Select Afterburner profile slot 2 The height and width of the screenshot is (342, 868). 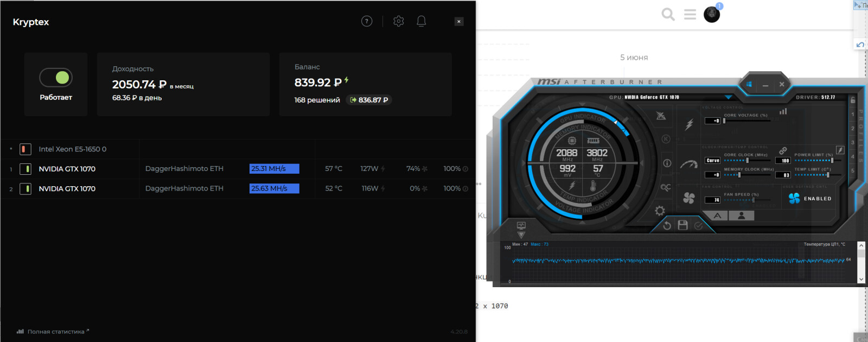(853, 129)
